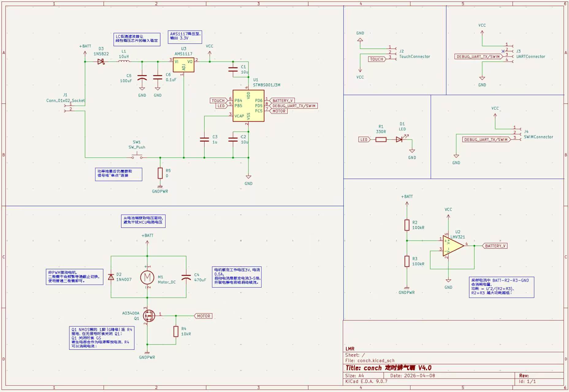Click the TOUCH label at U1 PB4

tap(219, 100)
